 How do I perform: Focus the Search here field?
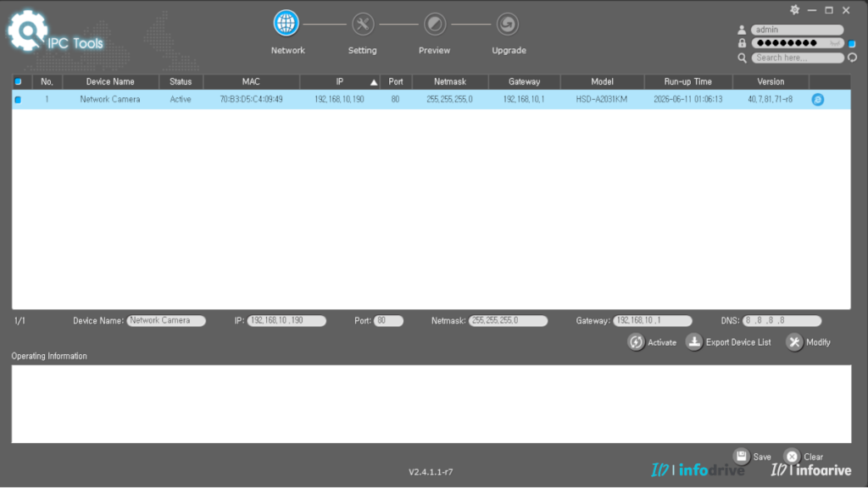(x=797, y=58)
